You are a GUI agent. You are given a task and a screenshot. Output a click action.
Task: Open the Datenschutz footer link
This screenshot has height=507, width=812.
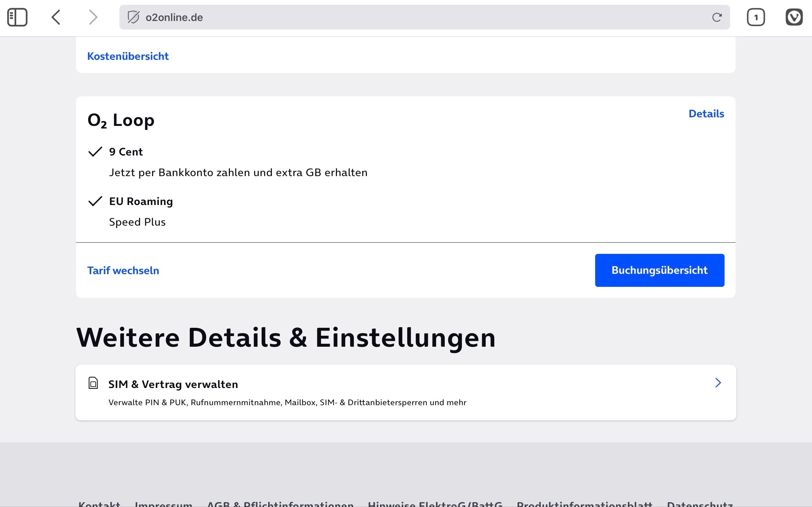[699, 504]
